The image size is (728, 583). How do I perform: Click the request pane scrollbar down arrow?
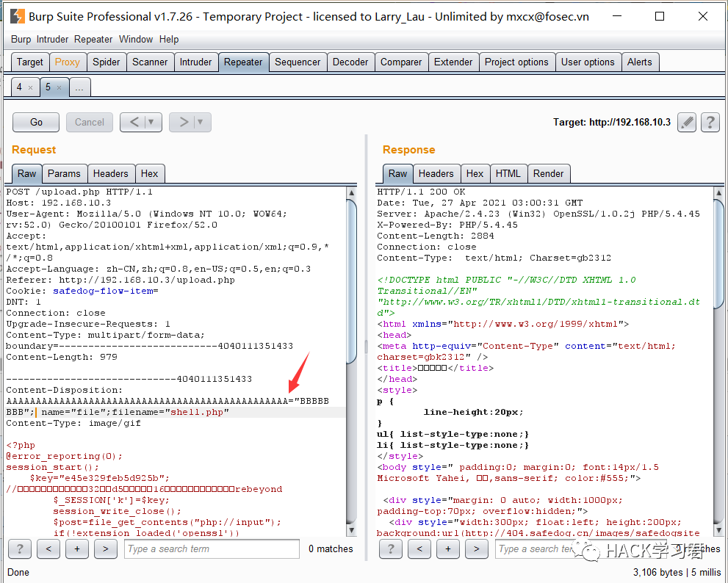(x=351, y=529)
